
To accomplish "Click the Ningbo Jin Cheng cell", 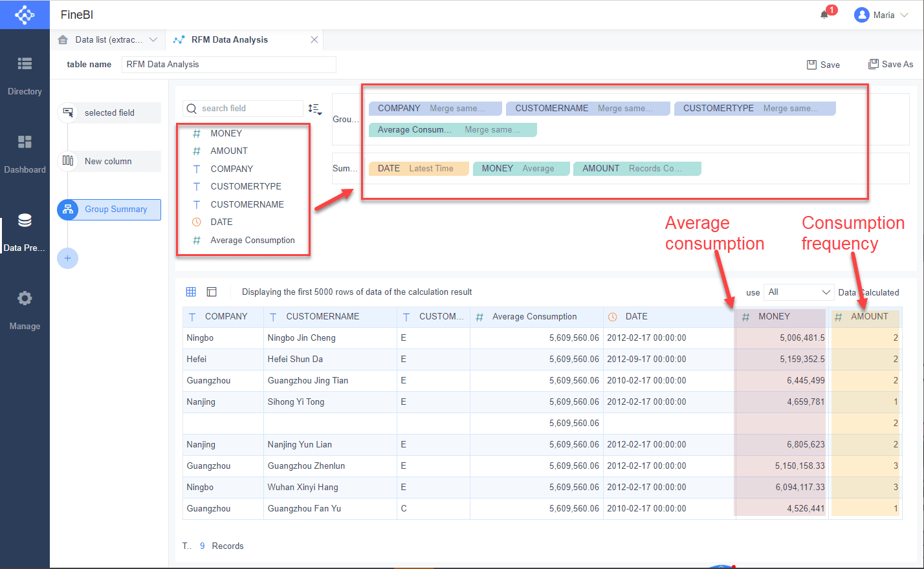I will [x=330, y=338].
